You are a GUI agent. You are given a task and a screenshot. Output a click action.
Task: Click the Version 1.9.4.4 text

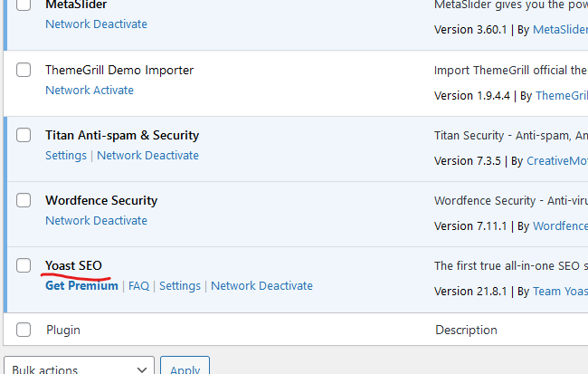471,95
